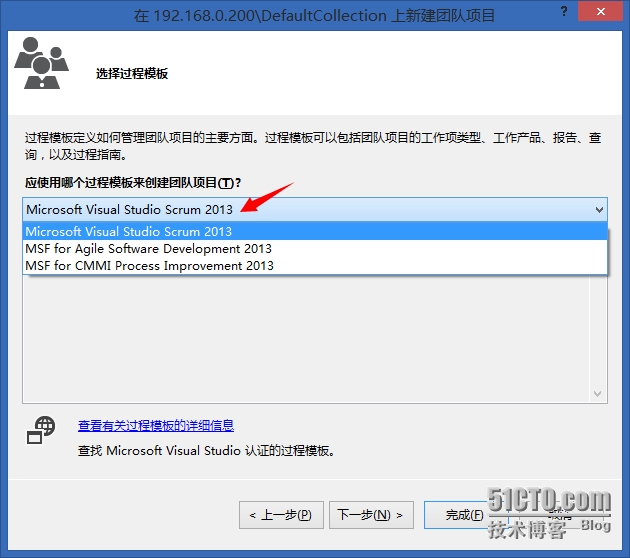Click the text 选择过程模板 heading
The width and height of the screenshot is (630, 558).
click(132, 74)
